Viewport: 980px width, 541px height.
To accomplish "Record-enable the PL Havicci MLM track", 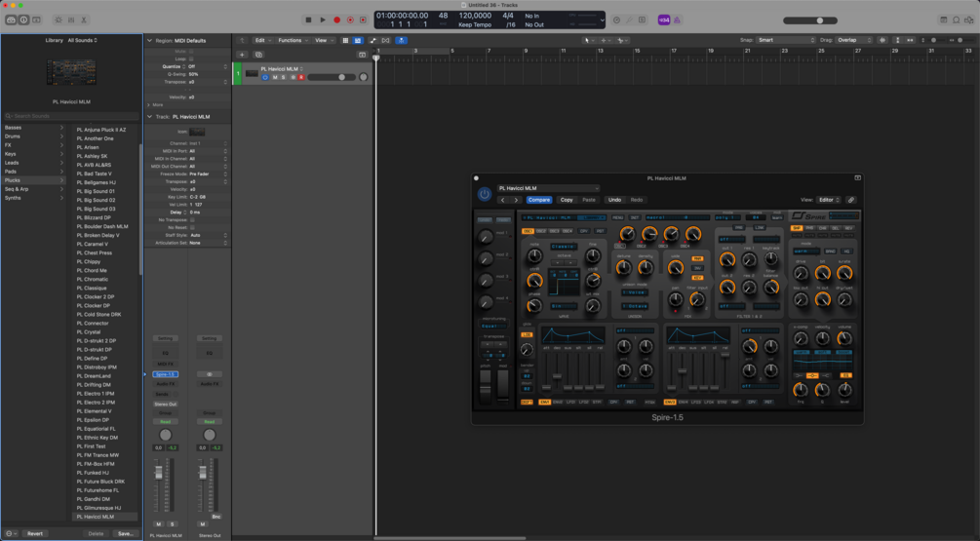I will coord(300,77).
